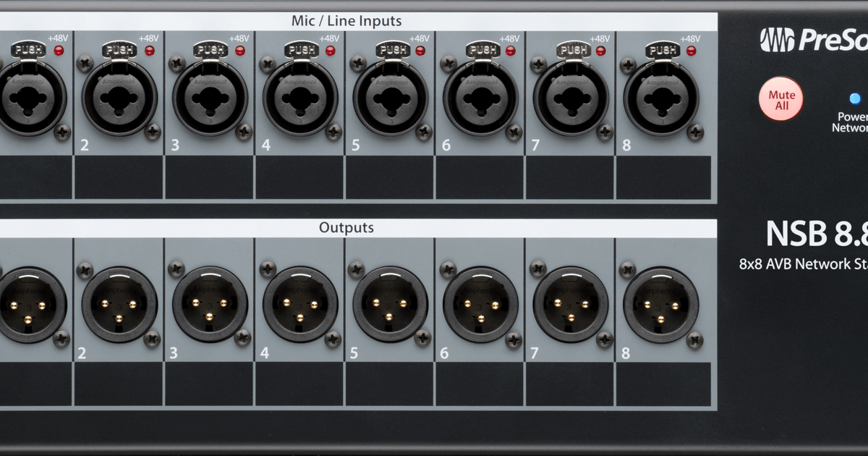Click the channel 7 output number label
The height and width of the screenshot is (456, 868).
point(534,352)
